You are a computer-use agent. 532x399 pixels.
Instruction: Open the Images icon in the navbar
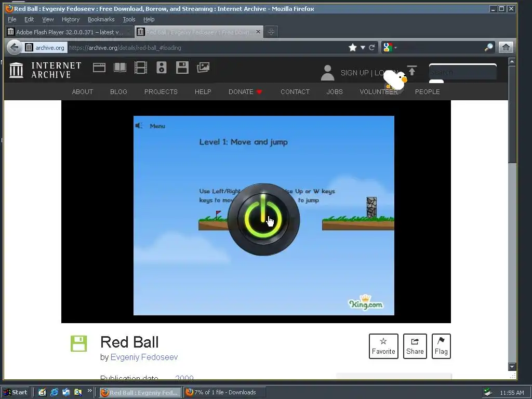(203, 68)
